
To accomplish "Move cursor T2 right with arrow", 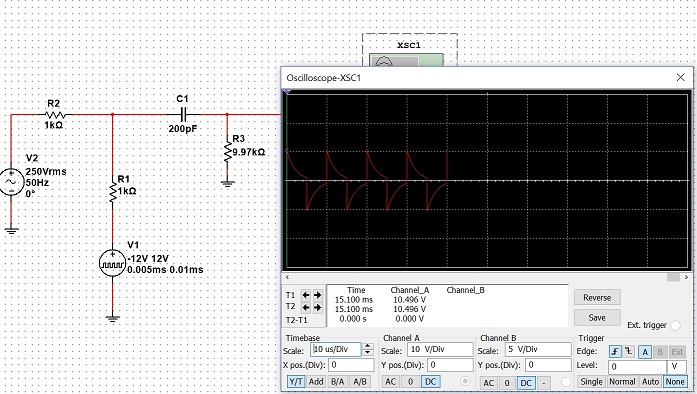I will [317, 307].
